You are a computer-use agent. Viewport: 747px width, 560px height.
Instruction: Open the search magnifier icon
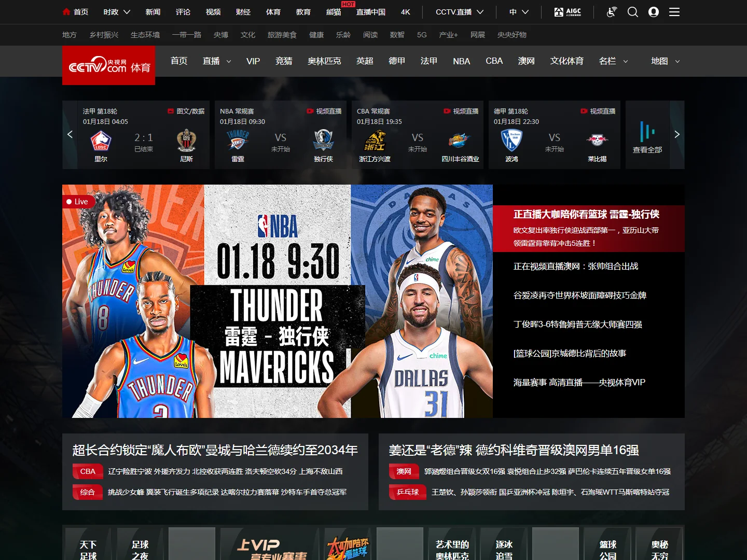click(x=633, y=11)
